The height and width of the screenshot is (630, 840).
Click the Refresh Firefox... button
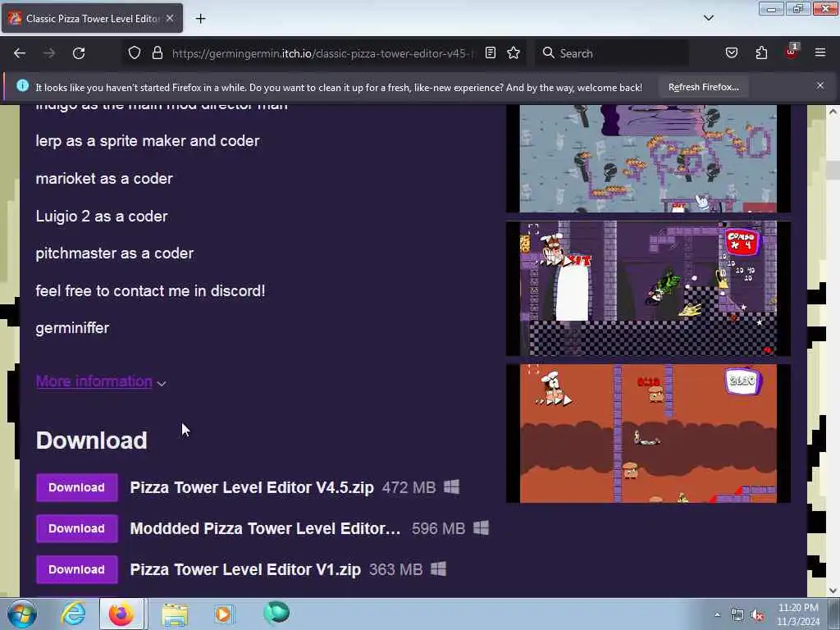pyautogui.click(x=703, y=87)
